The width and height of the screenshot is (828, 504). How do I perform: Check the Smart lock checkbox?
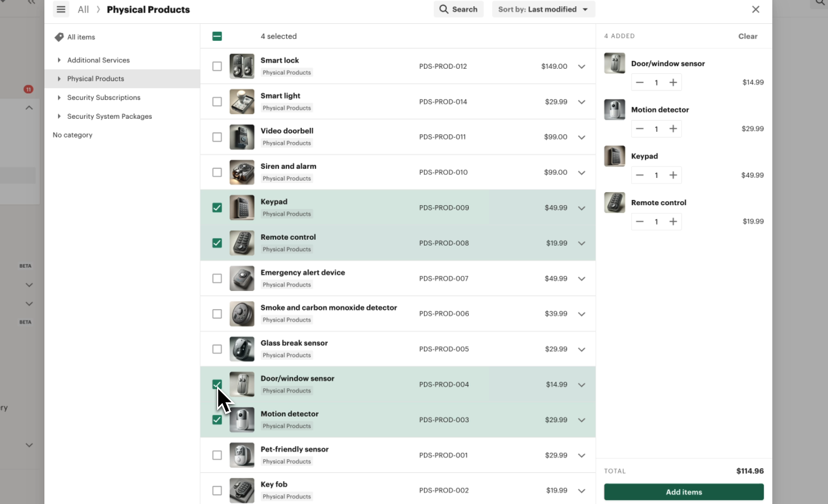tap(217, 66)
